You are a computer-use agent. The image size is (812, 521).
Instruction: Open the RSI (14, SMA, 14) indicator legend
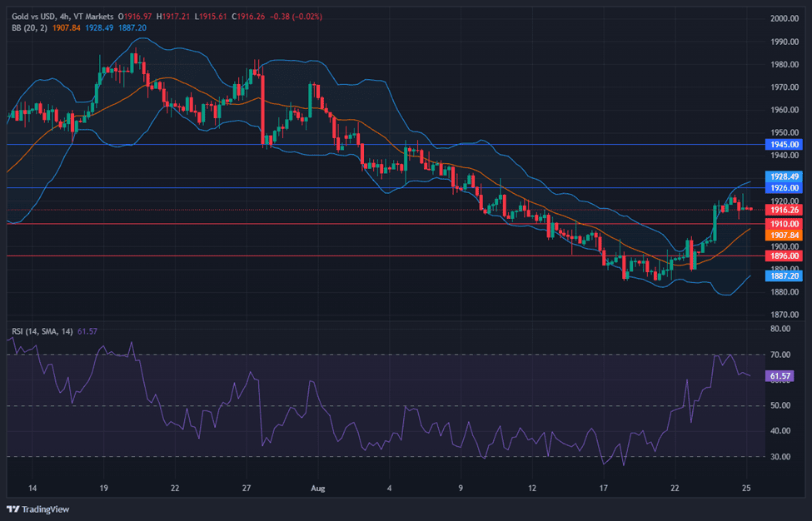[x=42, y=331]
